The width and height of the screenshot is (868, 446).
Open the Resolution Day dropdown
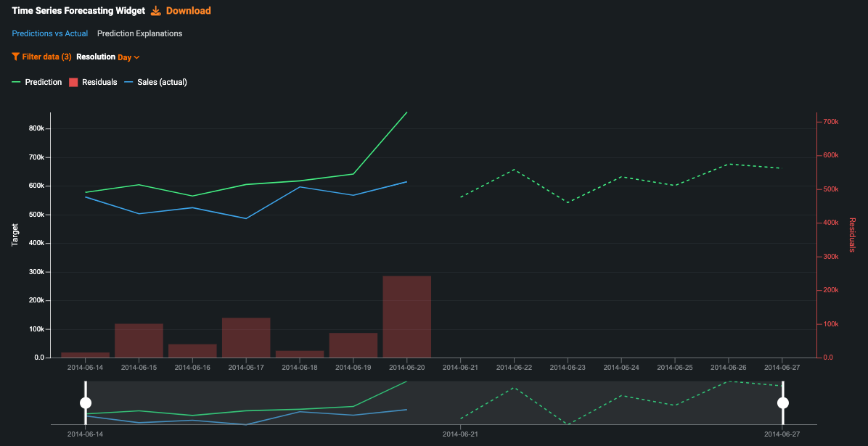click(125, 57)
